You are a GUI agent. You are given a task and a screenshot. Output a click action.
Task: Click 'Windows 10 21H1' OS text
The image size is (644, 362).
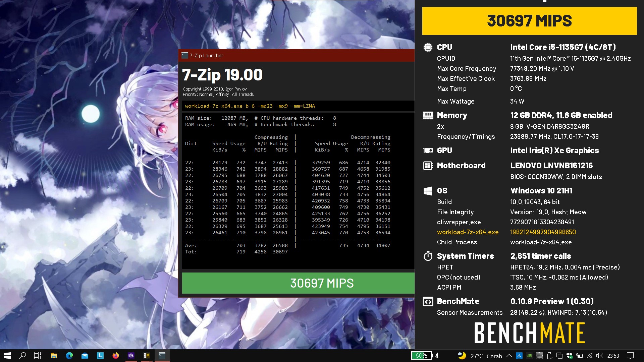541,191
